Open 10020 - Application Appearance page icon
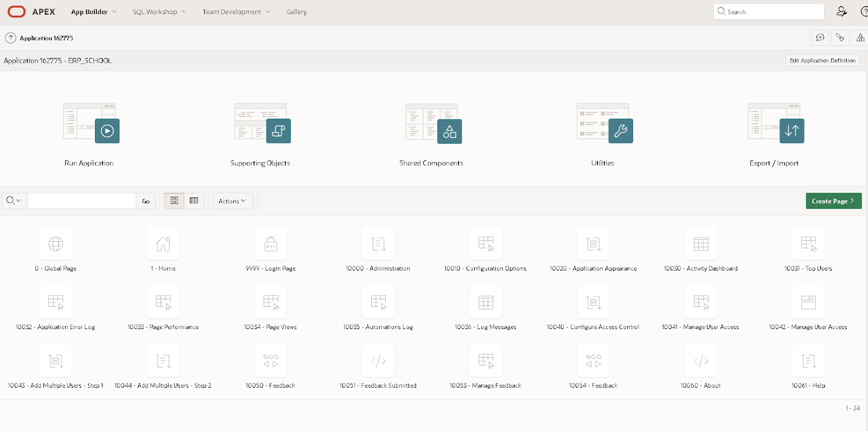 [x=593, y=244]
